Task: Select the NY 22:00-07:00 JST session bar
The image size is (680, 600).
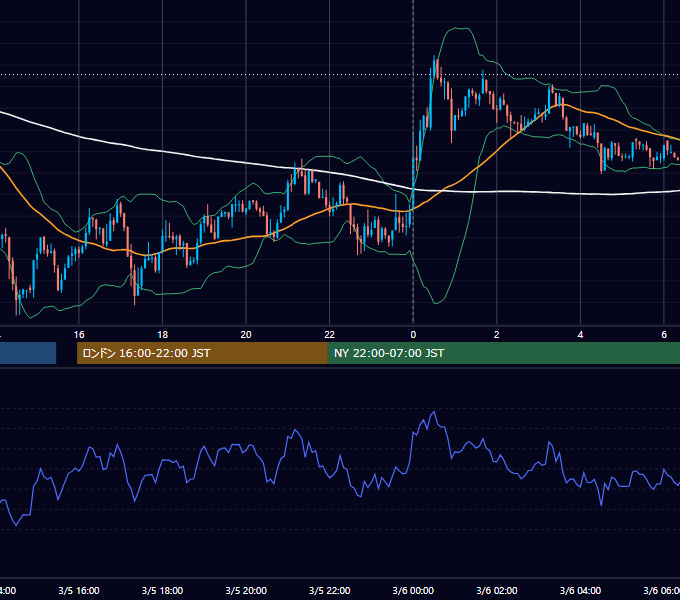Action: [503, 353]
